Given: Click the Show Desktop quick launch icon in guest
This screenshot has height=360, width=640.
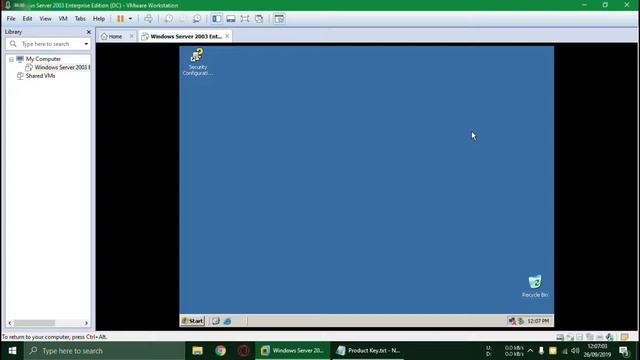Looking at the screenshot, I should (x=216, y=321).
